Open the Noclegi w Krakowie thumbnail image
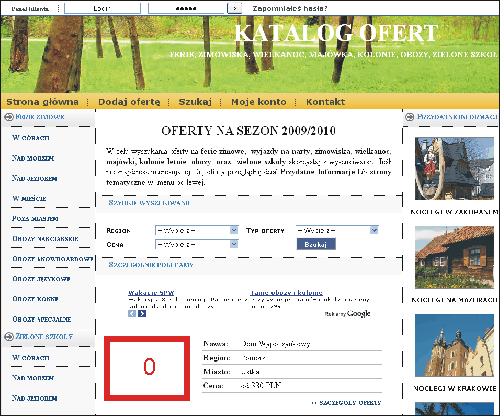This screenshot has width=500, height=416. 454,345
